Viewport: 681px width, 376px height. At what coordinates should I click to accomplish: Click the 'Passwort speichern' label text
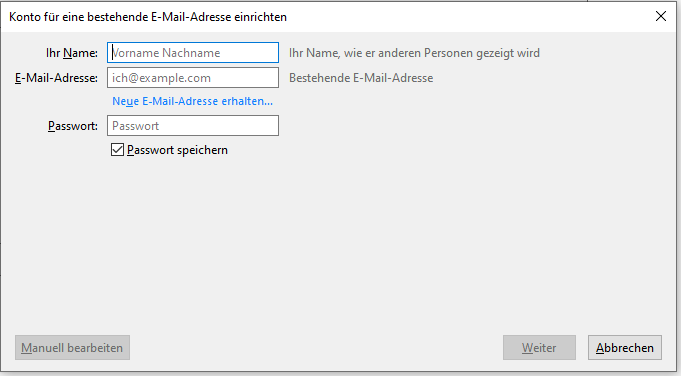tap(177, 150)
